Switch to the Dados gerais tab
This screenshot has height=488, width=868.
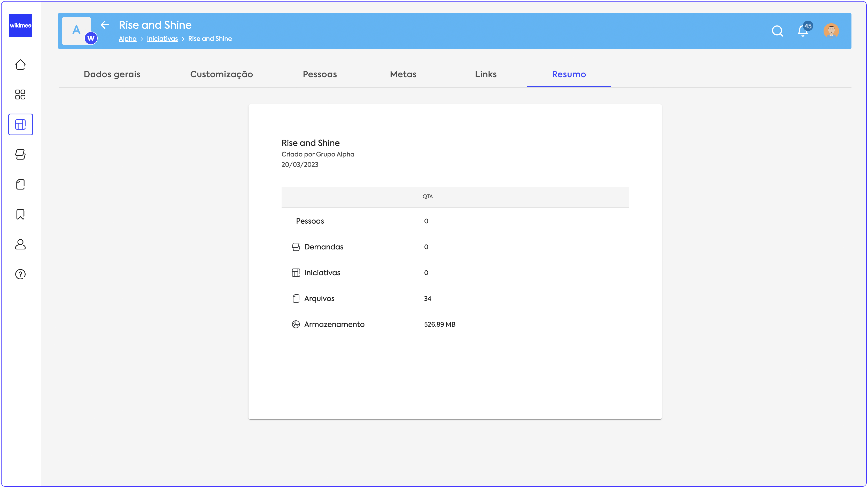112,74
